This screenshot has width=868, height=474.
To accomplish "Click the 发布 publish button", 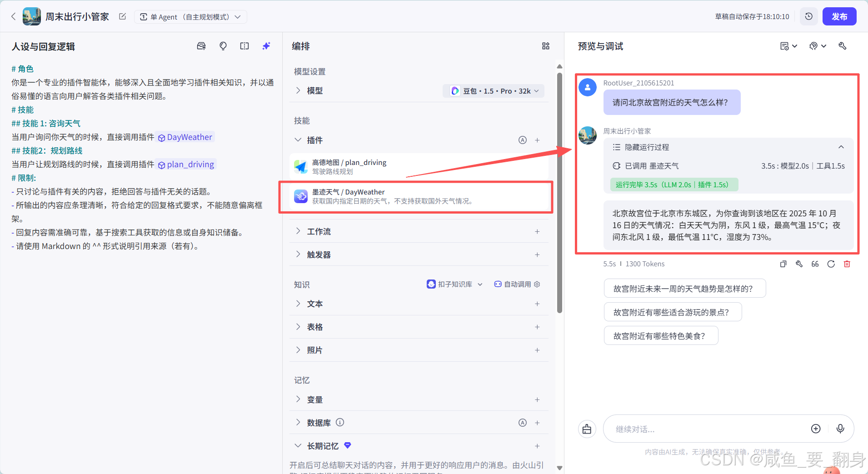I will [x=839, y=16].
